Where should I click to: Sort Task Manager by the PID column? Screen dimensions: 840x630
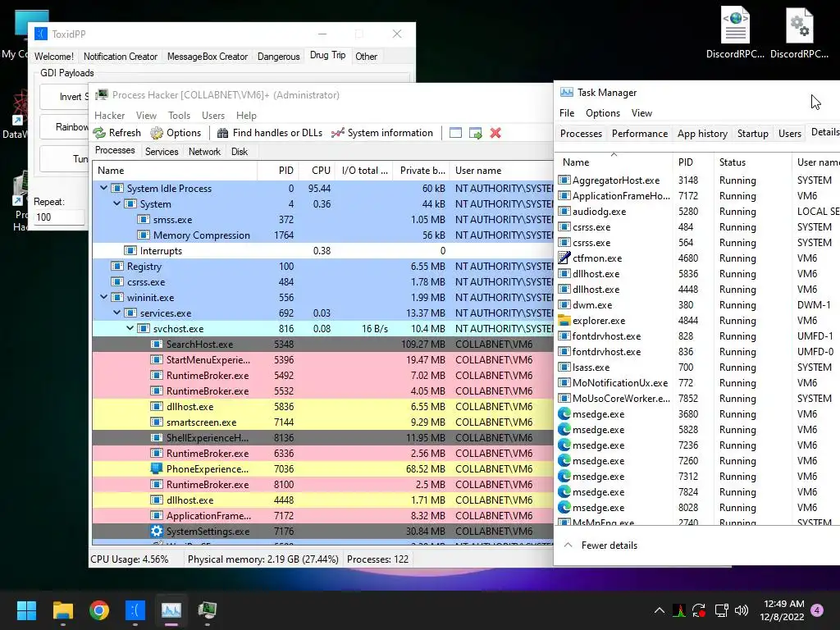[x=693, y=162]
